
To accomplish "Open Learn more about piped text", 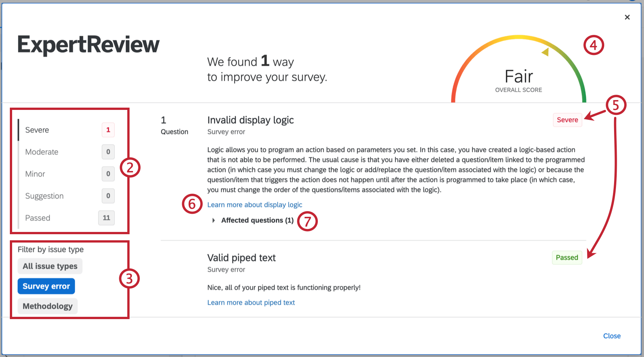I will point(251,302).
